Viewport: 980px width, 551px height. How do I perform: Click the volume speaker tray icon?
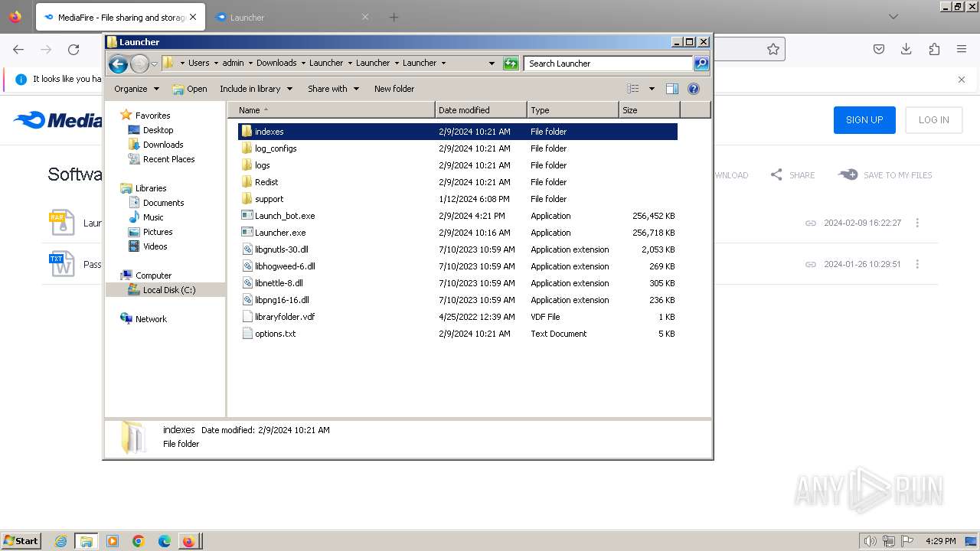870,541
